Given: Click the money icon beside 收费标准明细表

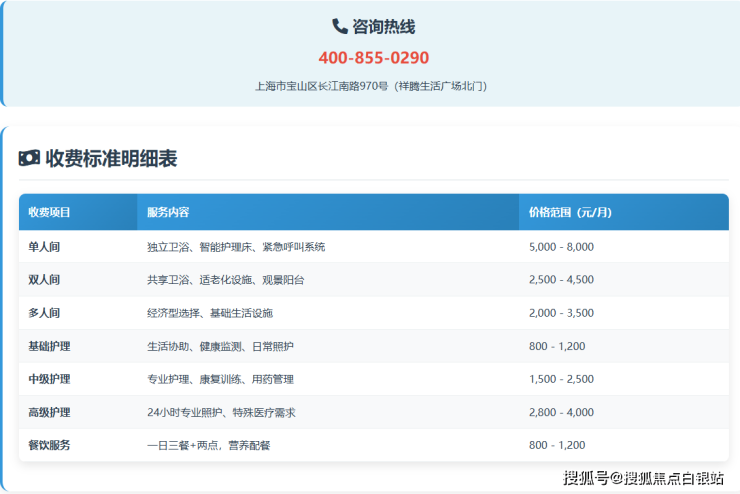Looking at the screenshot, I should (x=29, y=158).
